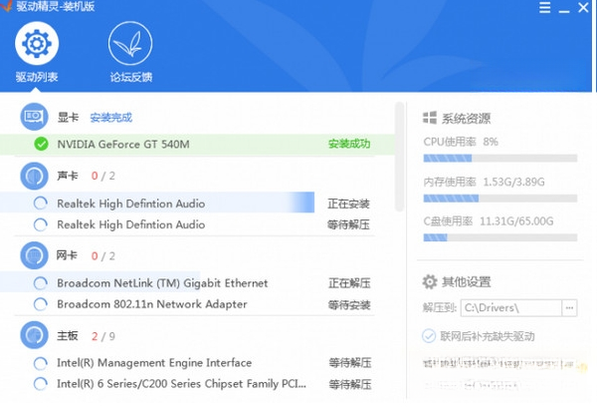Click the spinner beside Intel(R) Management Engine Interface

(x=40, y=363)
